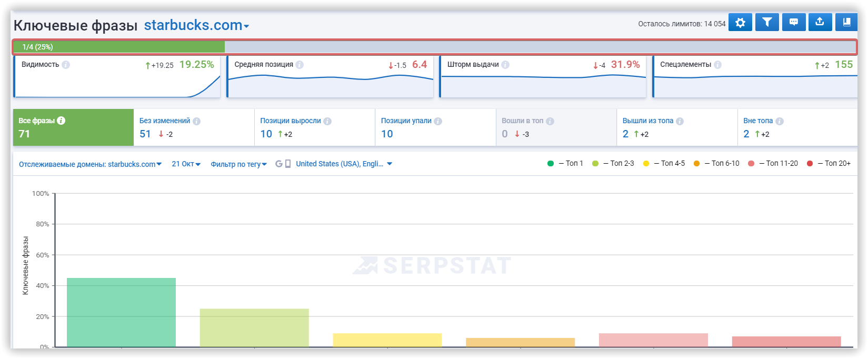The height and width of the screenshot is (359, 868).
Task: Open the starbucks.com project dropdown
Action: click(x=196, y=25)
